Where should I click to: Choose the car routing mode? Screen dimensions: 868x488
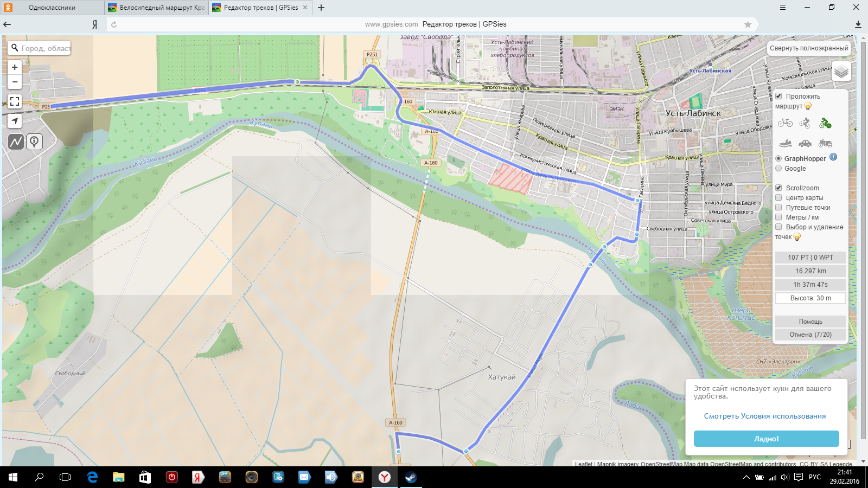click(805, 143)
